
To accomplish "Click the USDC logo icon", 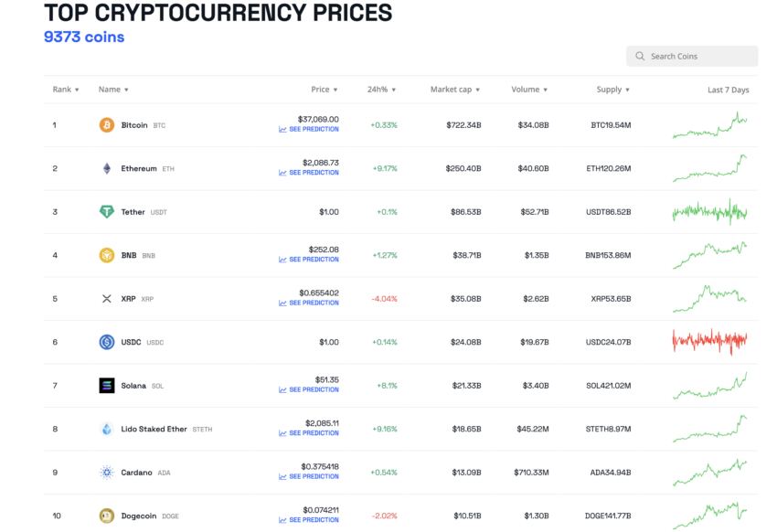I will 107,342.
